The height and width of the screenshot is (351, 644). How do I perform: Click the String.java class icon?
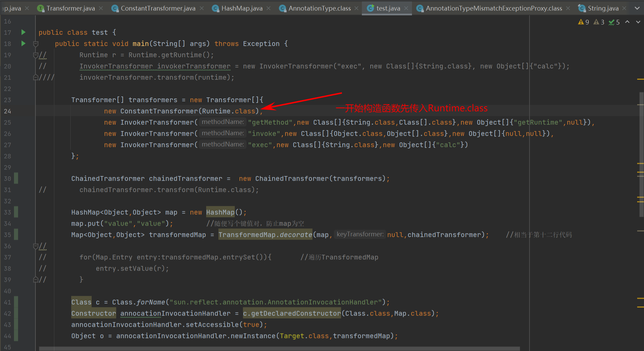582,8
